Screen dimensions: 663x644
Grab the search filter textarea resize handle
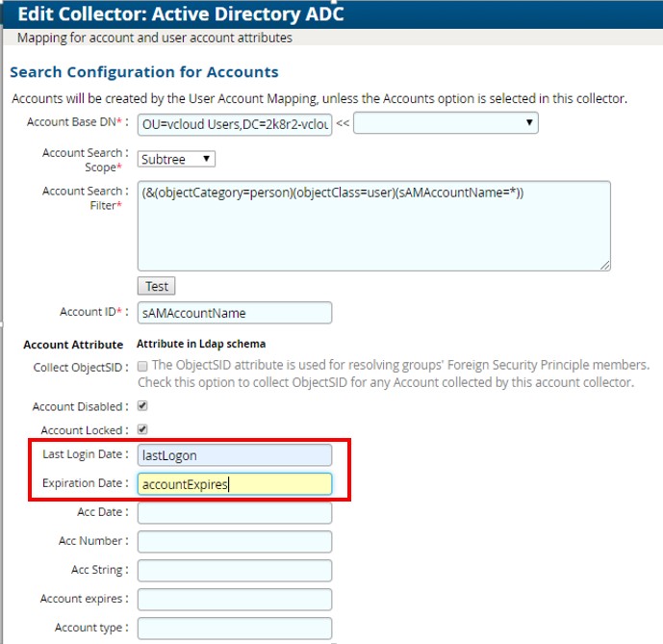pos(605,265)
